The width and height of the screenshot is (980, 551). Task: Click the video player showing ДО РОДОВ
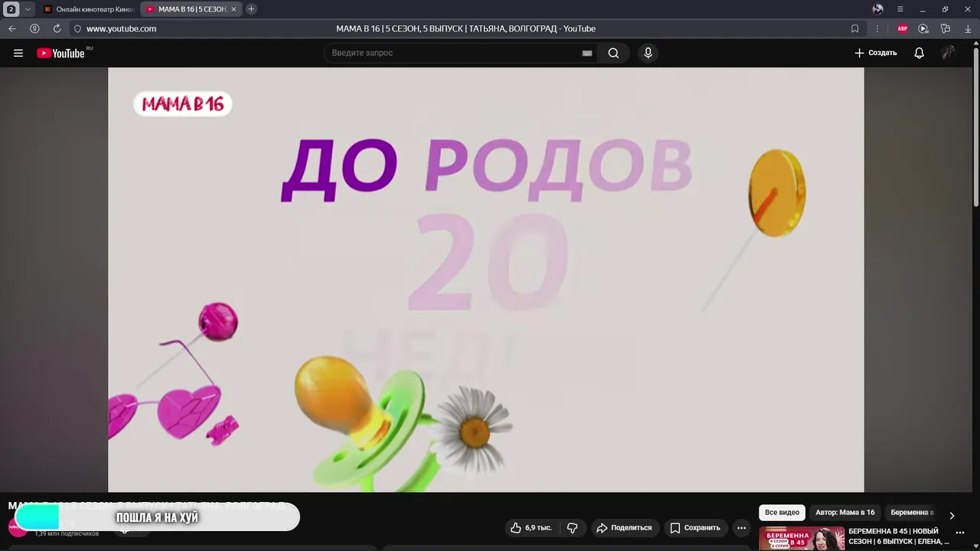click(x=485, y=279)
